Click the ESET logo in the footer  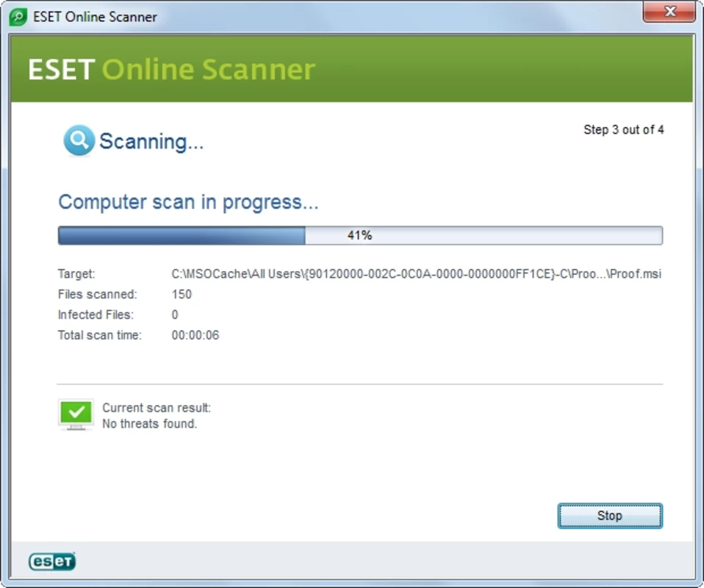click(52, 562)
